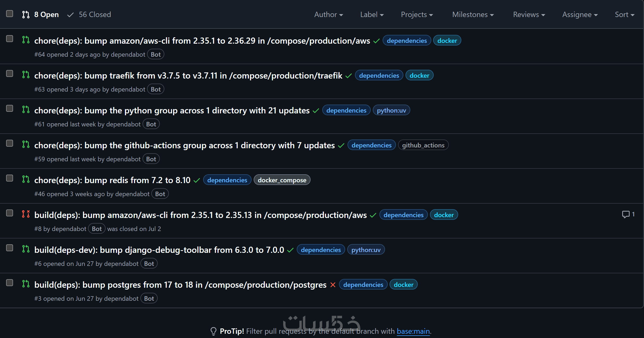Follow the base:main link in ProTip
This screenshot has height=338, width=644.
(413, 331)
